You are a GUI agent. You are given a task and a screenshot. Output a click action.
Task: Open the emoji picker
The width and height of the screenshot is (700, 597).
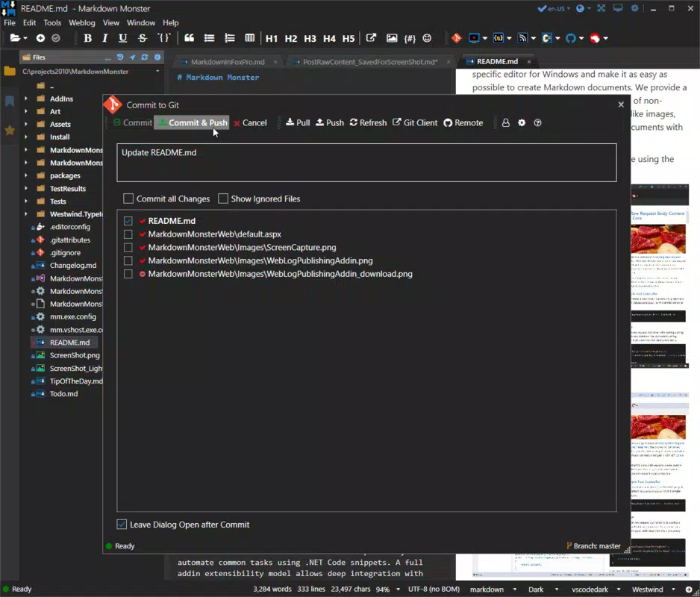pyautogui.click(x=427, y=38)
